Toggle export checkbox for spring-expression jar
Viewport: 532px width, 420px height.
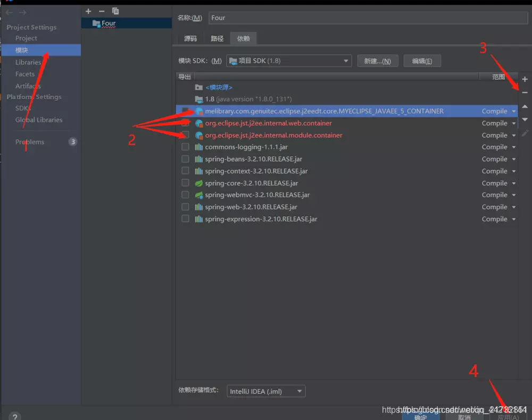click(185, 219)
